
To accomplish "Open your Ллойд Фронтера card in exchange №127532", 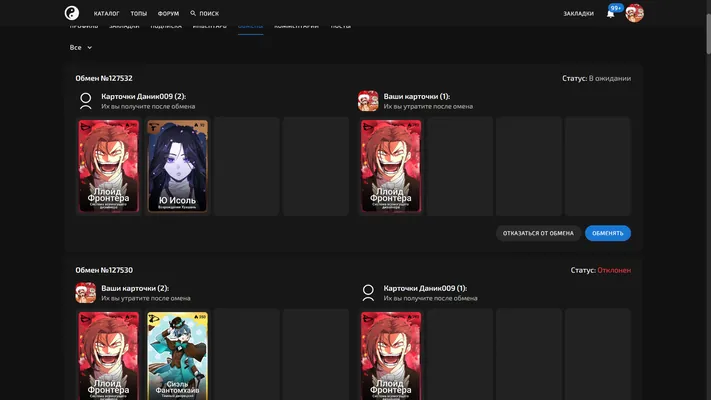I will [x=391, y=166].
